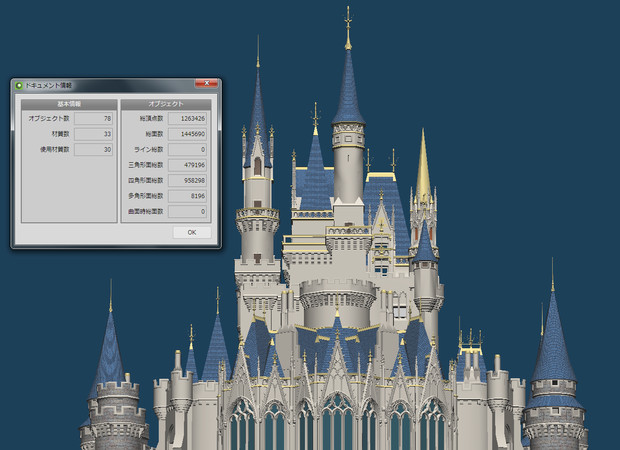620x450 pixels.
Task: Click the ドキュメント情報 dialog title text
Action: coord(49,85)
